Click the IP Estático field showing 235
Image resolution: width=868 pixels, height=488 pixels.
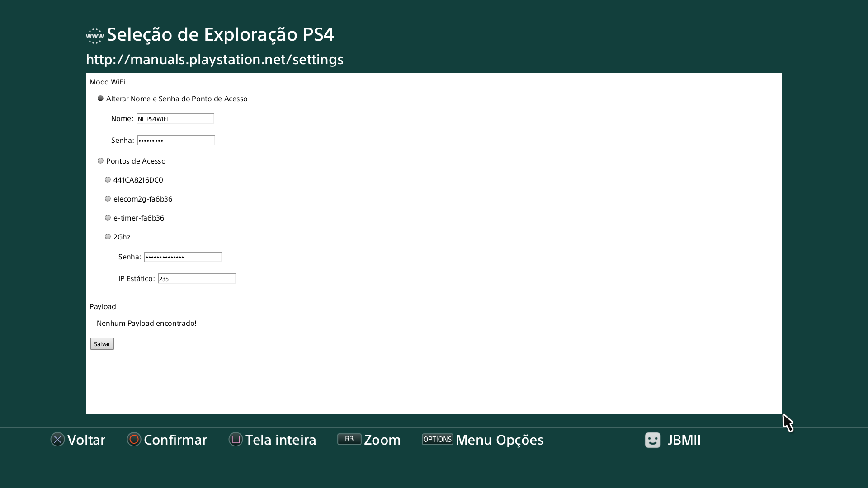[196, 278]
